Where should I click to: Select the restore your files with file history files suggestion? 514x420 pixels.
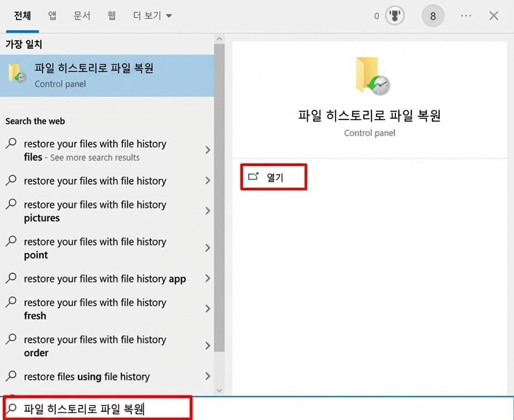coord(95,150)
